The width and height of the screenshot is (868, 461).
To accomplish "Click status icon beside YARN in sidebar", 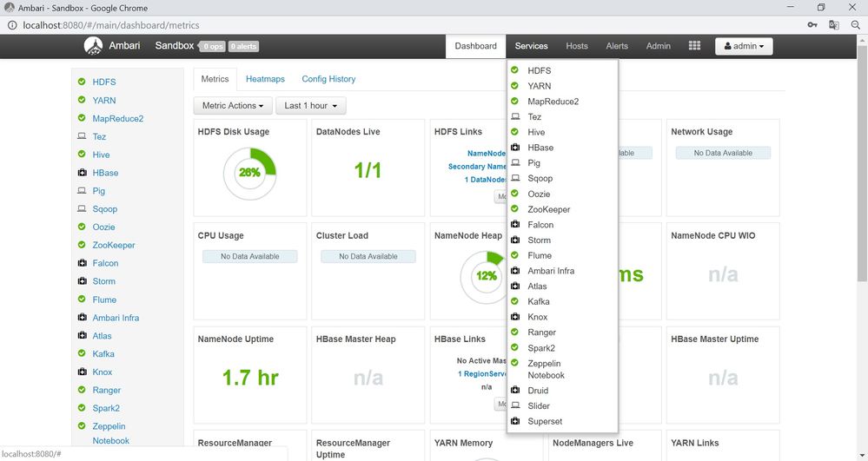I will tap(82, 100).
